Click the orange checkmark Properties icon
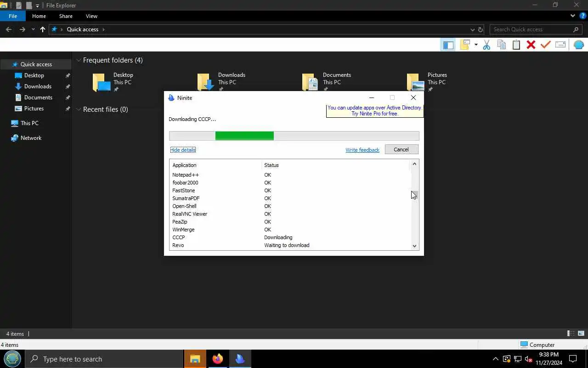 [x=546, y=45]
